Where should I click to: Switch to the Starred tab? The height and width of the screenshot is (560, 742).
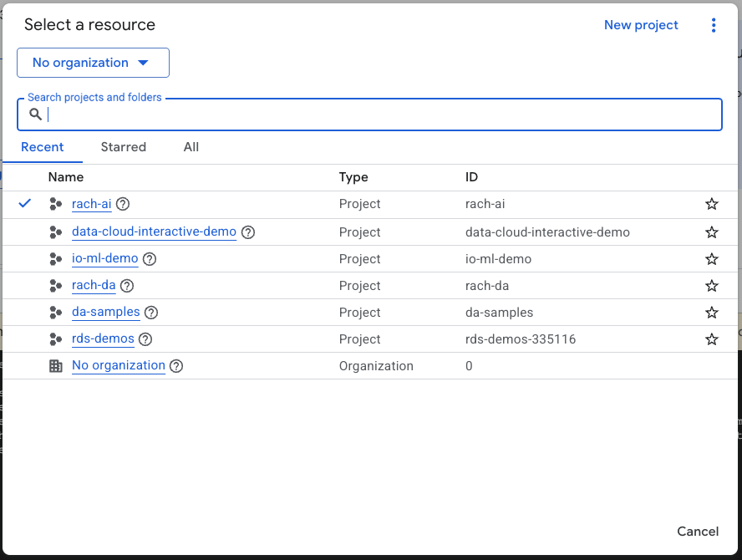[123, 147]
